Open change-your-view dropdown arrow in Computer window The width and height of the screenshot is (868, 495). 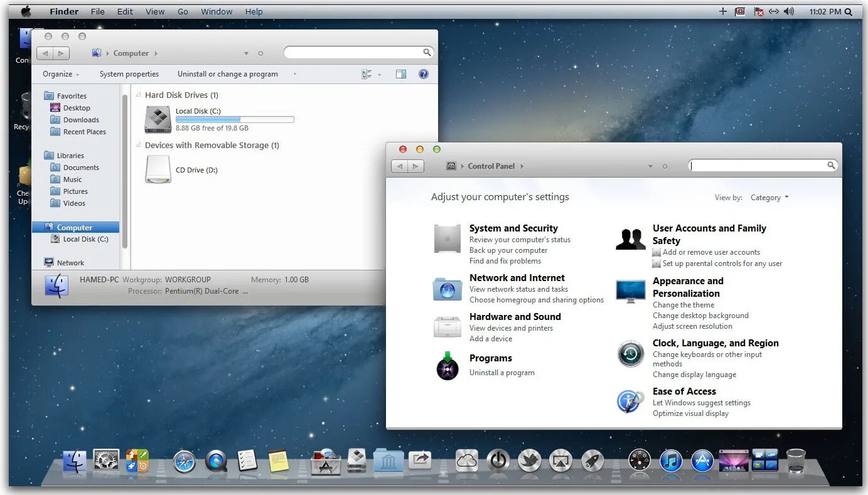pyautogui.click(x=379, y=75)
